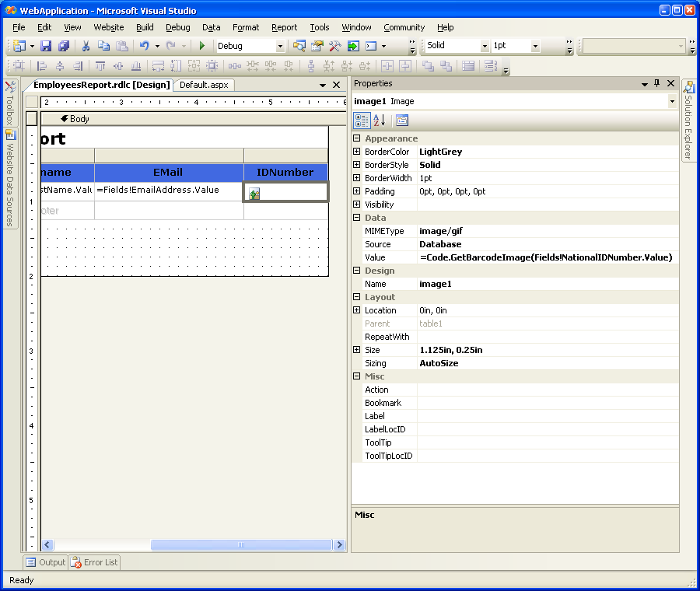
Task: Click the Cut scissors icon
Action: click(86, 46)
